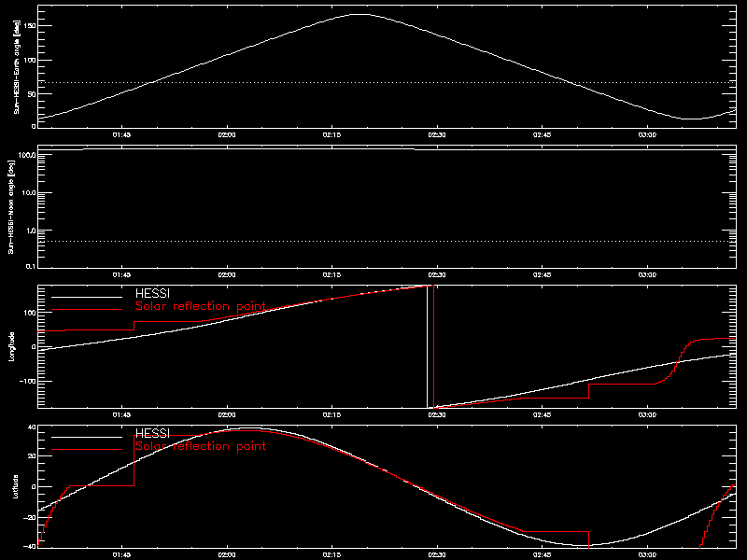Click the 10.0 tick label on Noon angle plot
Screen dimensions: 747x560
[29, 193]
